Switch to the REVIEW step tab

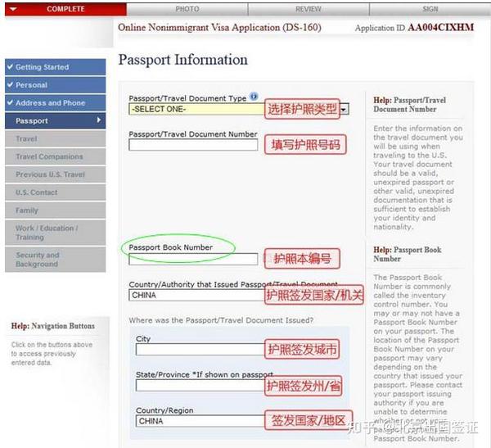[x=309, y=9]
